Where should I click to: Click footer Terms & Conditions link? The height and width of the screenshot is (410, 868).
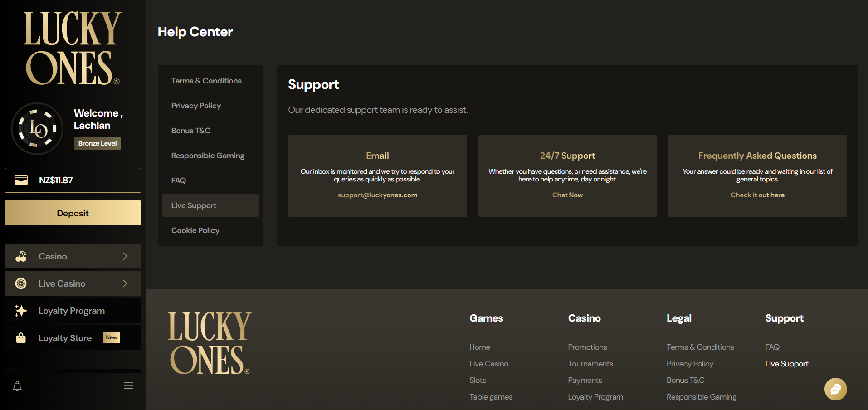point(700,347)
